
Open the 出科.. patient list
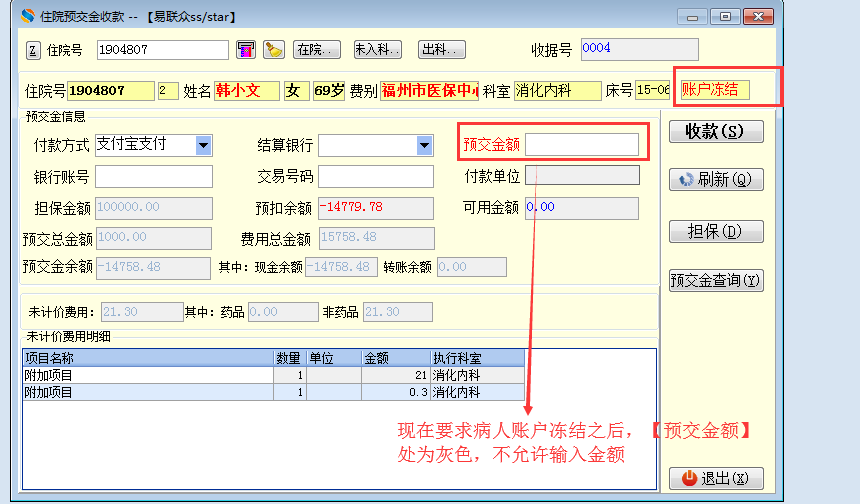(x=442, y=50)
